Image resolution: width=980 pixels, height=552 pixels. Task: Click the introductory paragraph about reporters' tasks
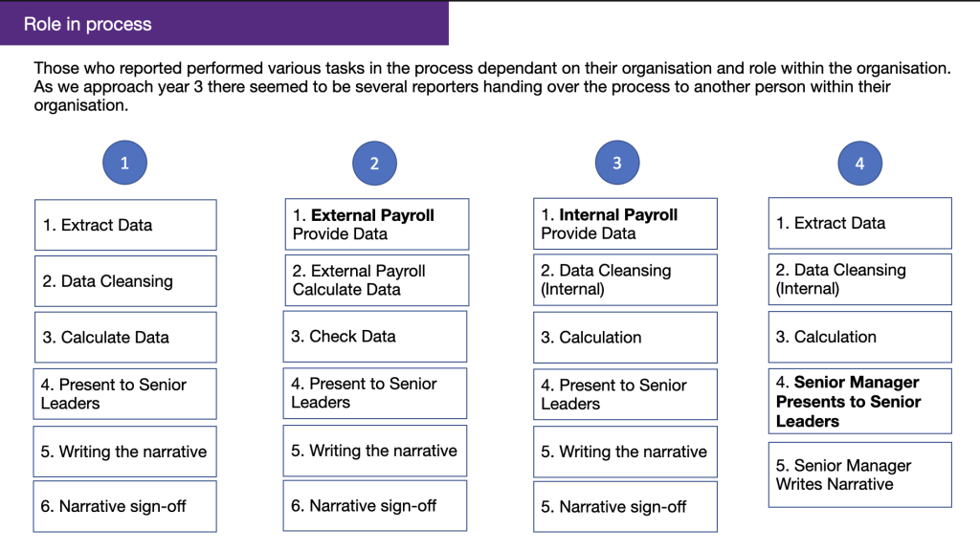pyautogui.click(x=493, y=87)
